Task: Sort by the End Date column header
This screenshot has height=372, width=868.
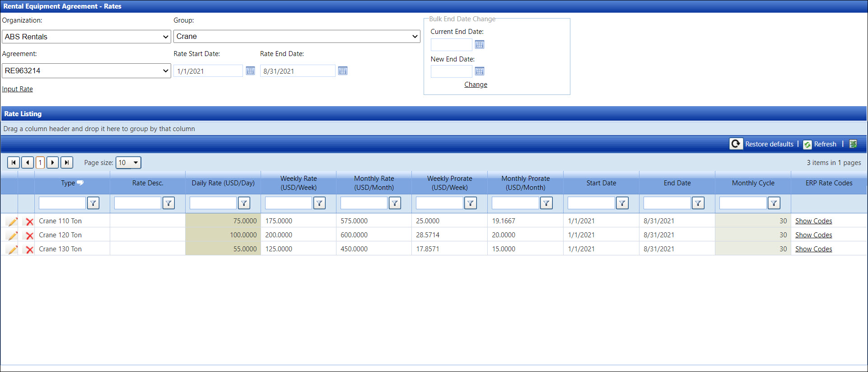Action: (677, 183)
